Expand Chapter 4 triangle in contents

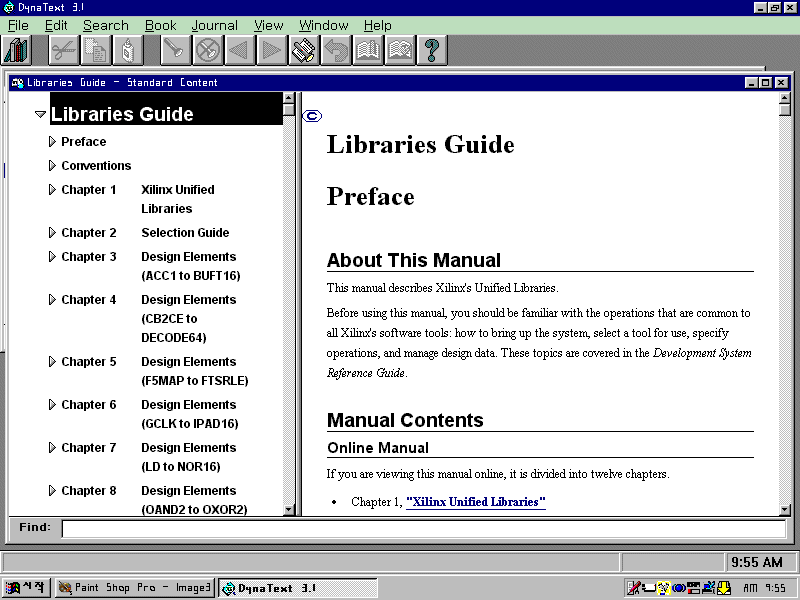[x=52, y=299]
